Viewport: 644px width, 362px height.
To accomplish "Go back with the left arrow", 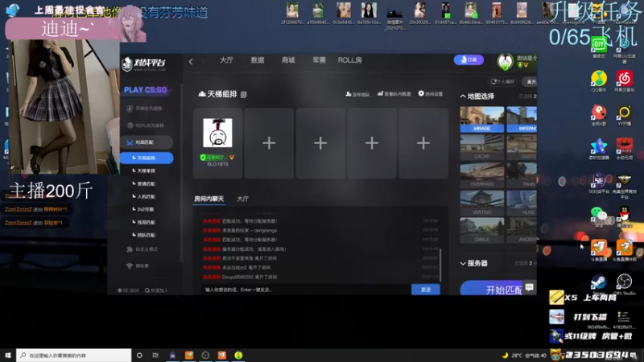I will [191, 62].
